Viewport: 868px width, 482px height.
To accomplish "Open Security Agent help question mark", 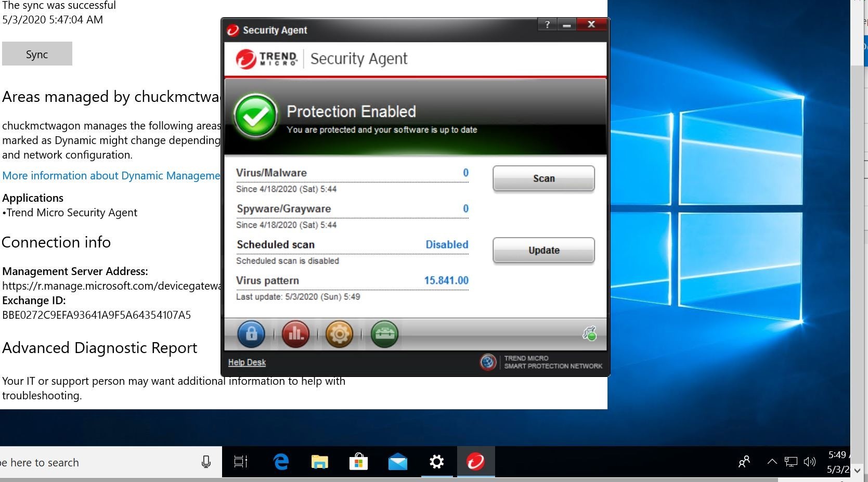I will 547,24.
